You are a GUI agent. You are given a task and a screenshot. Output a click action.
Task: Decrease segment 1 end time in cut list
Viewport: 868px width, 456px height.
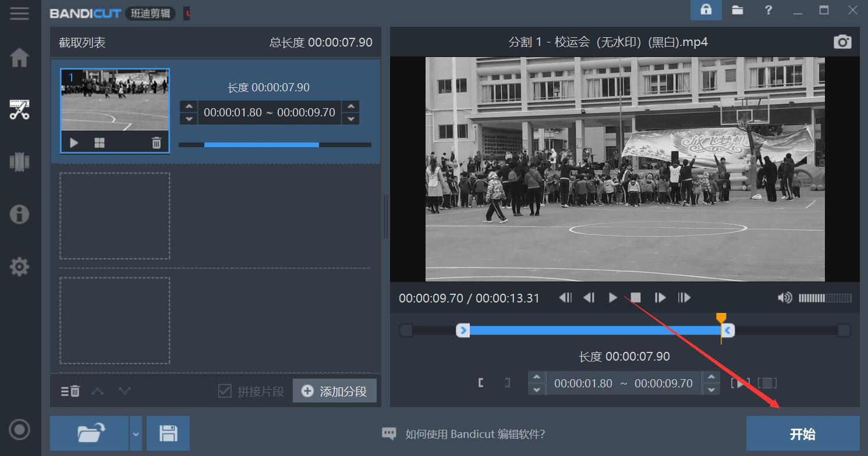350,119
